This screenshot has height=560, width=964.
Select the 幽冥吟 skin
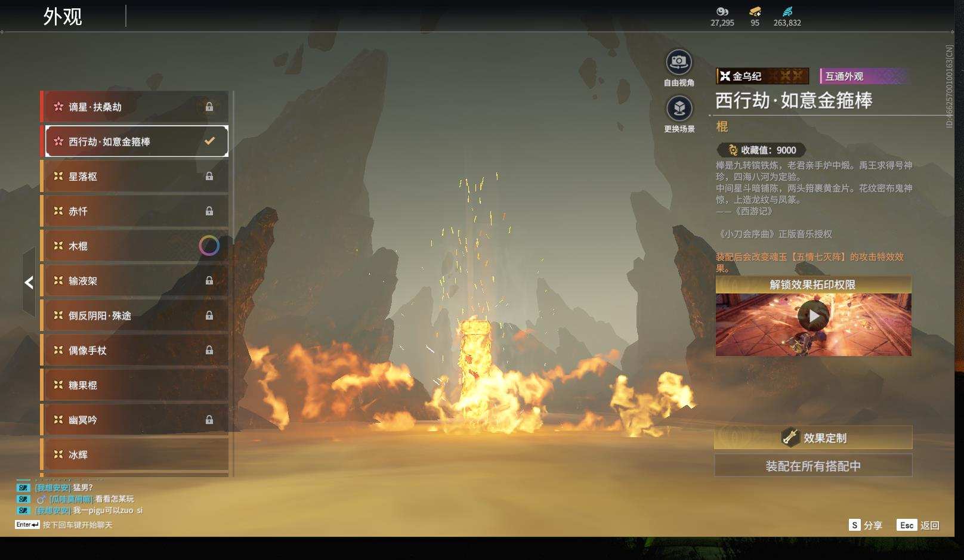pos(134,420)
